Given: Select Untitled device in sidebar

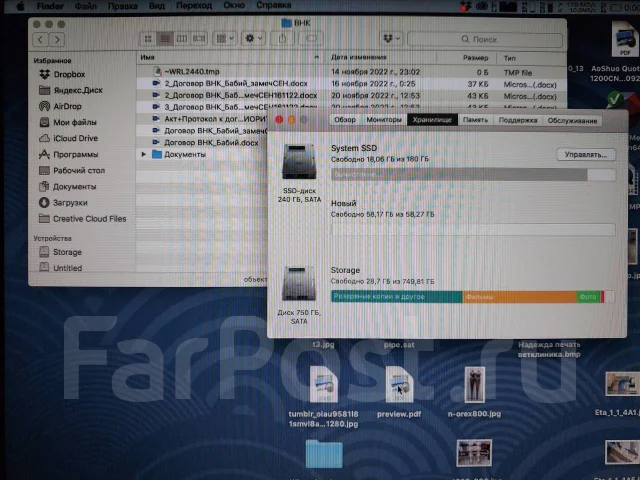Looking at the screenshot, I should [x=60, y=268].
